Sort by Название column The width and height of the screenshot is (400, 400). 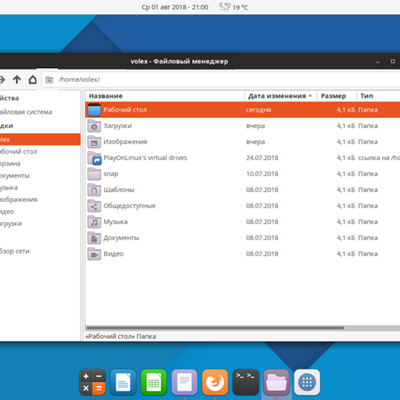click(165, 96)
